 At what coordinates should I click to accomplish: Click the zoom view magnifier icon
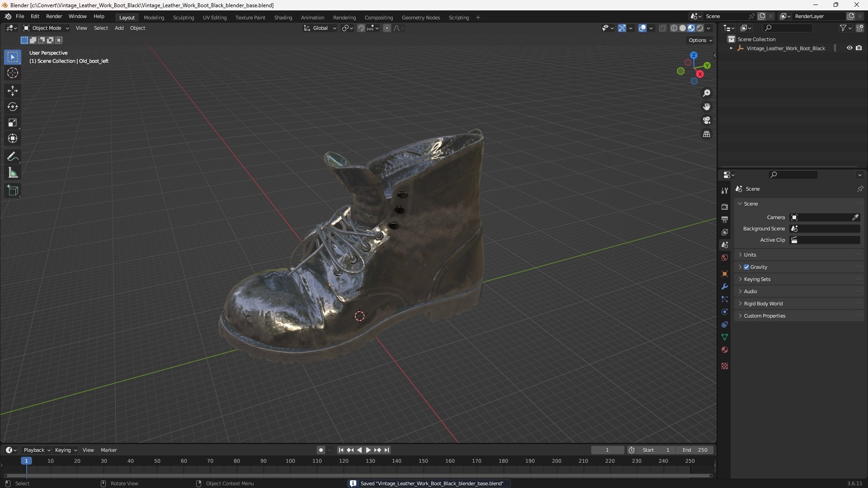click(707, 93)
